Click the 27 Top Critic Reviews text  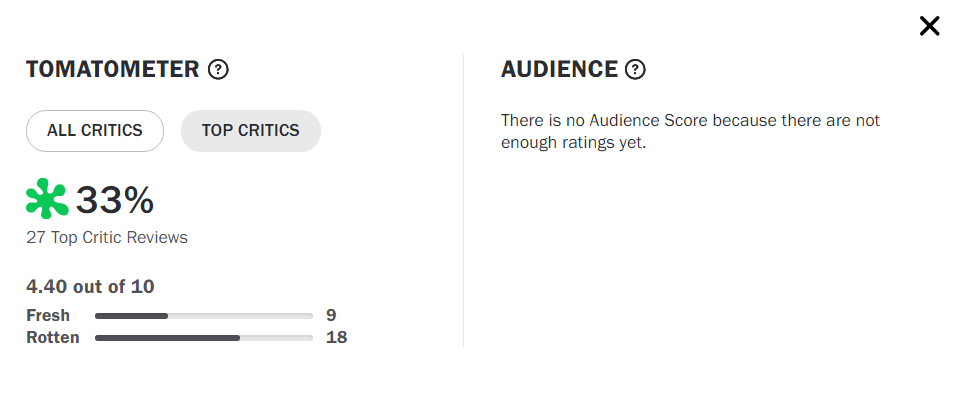tap(107, 238)
